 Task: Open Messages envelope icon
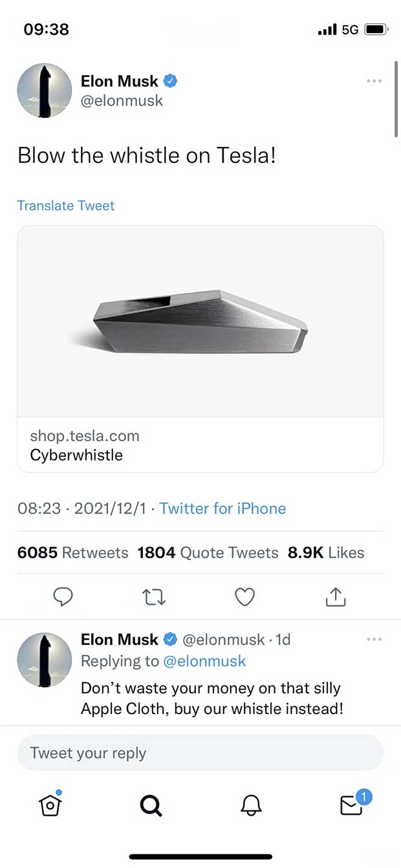[352, 804]
